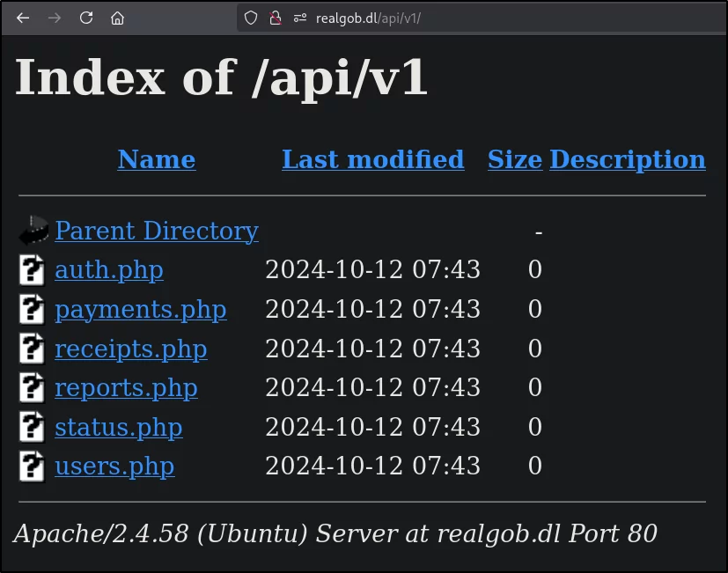
Task: Sort the listing by Size
Action: click(x=515, y=159)
